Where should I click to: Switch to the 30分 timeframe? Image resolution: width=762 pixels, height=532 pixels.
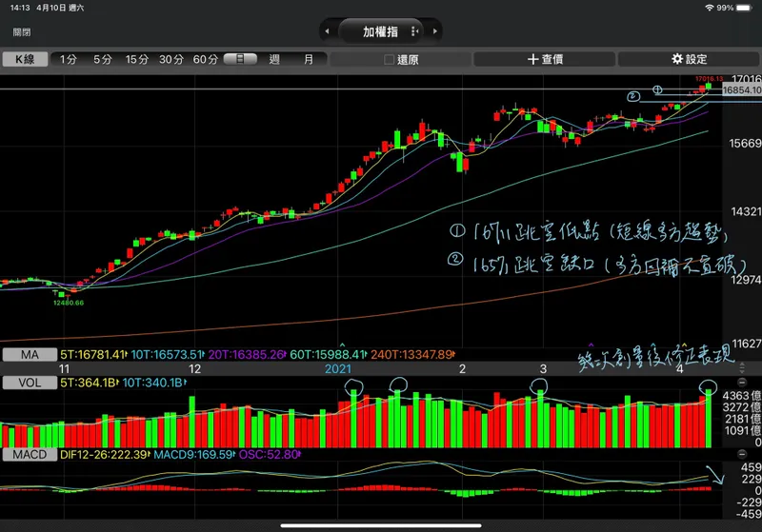pyautogui.click(x=171, y=59)
